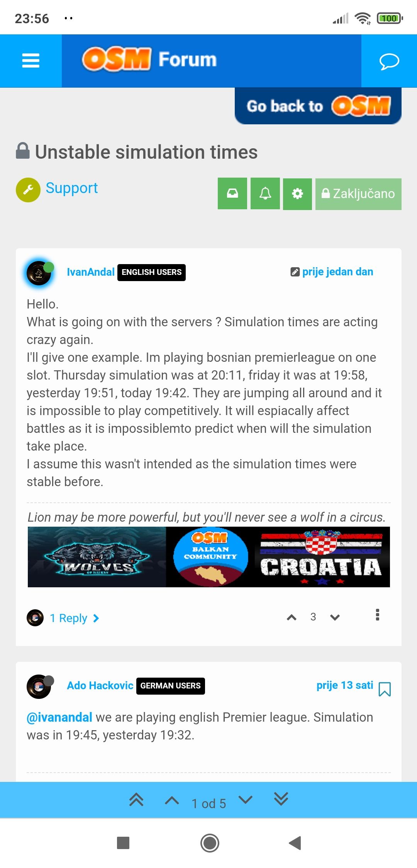
Task: Jump to last post double-down arrow
Action: (x=281, y=799)
